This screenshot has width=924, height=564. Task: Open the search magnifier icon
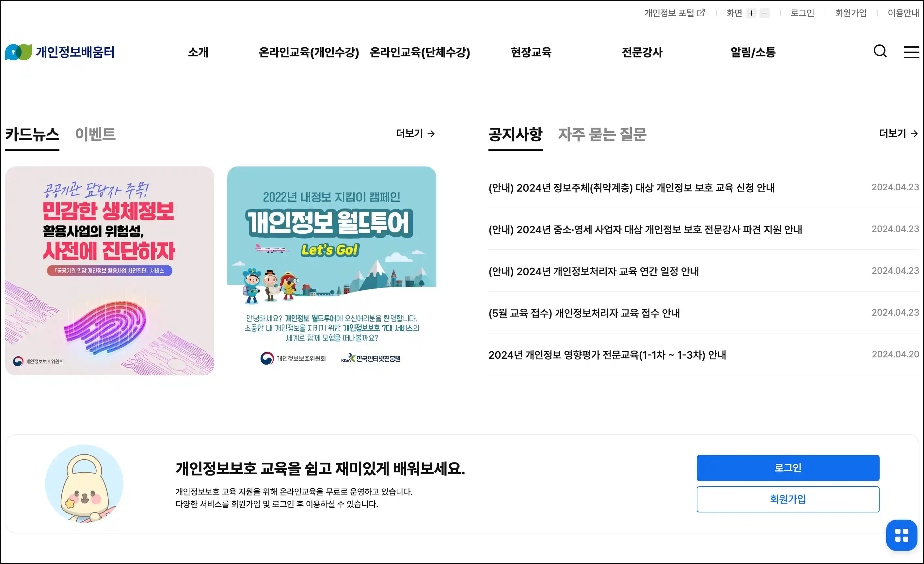coord(880,51)
